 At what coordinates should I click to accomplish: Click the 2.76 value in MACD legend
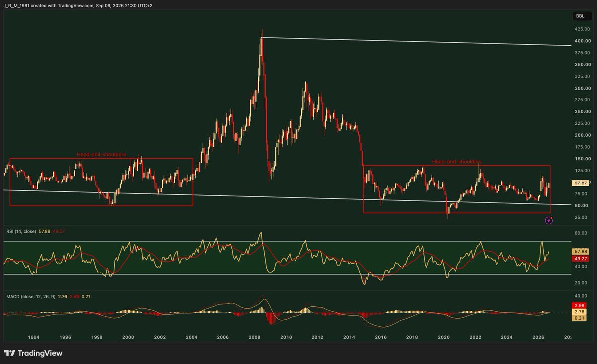63,296
